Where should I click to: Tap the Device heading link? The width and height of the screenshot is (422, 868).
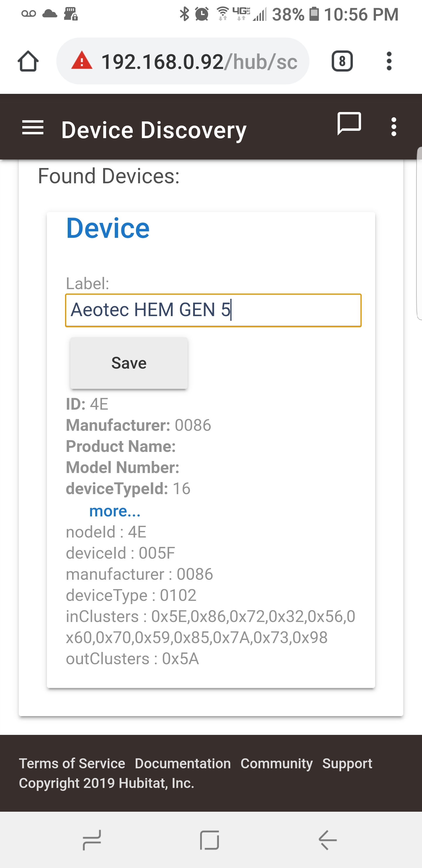click(108, 228)
